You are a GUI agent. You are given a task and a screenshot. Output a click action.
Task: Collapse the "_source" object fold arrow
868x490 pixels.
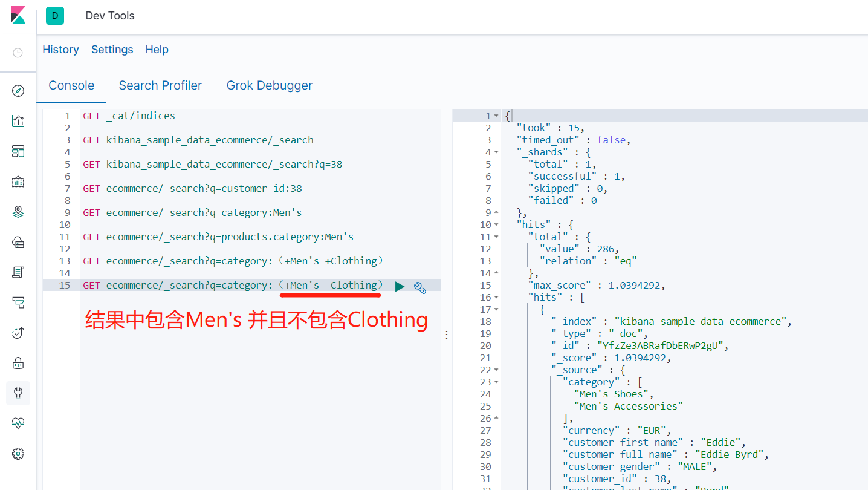tap(497, 370)
